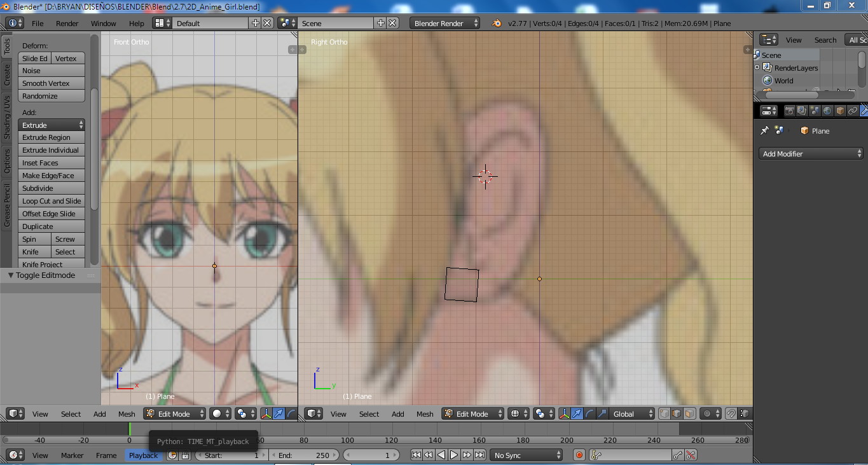Open the timeline Playback menu
The height and width of the screenshot is (465, 868).
coord(143,455)
